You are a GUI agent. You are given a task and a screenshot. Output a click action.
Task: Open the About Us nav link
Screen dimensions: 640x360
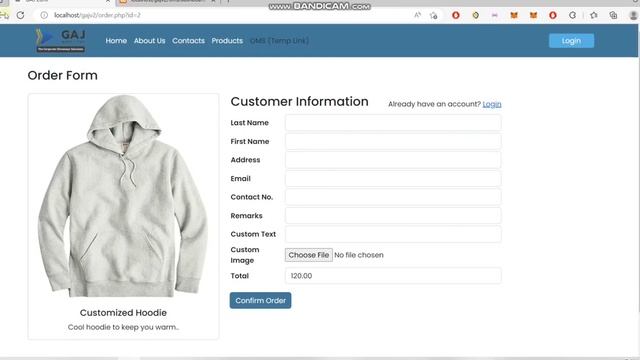pos(149,41)
